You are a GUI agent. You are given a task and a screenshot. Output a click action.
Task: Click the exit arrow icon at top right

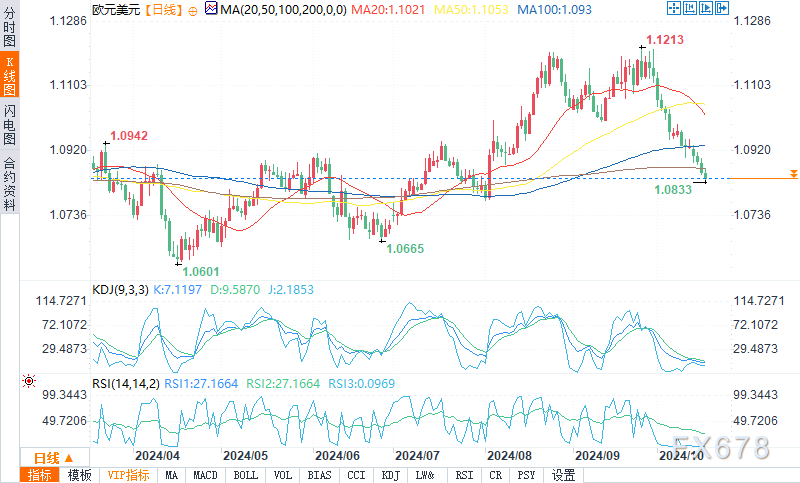(722, 8)
